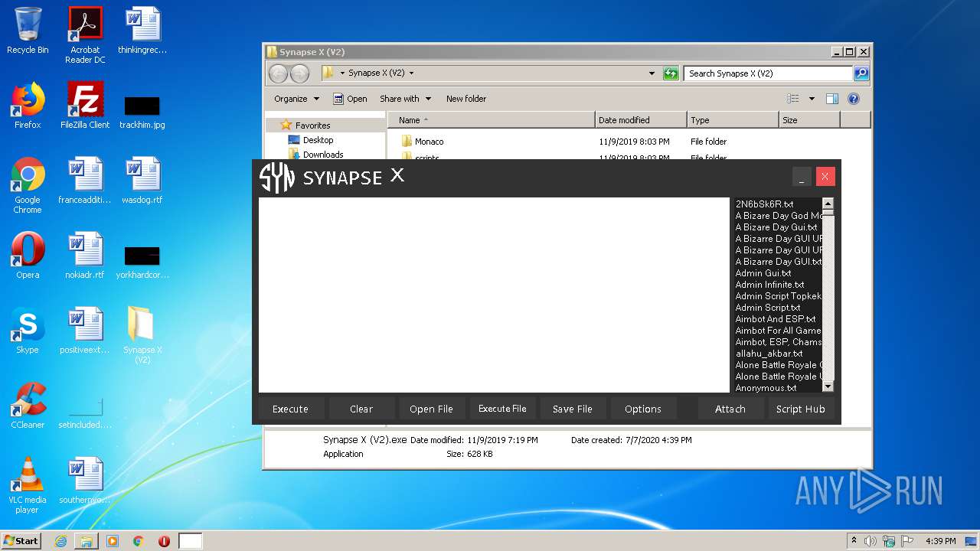This screenshot has width=980, height=551.
Task: Expand Synapse X (V2) breadcrumb arrow
Action: pos(411,73)
